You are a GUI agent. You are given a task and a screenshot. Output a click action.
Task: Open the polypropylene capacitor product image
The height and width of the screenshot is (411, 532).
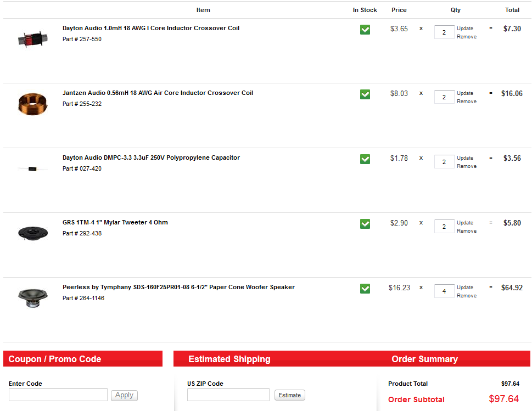coord(32,168)
